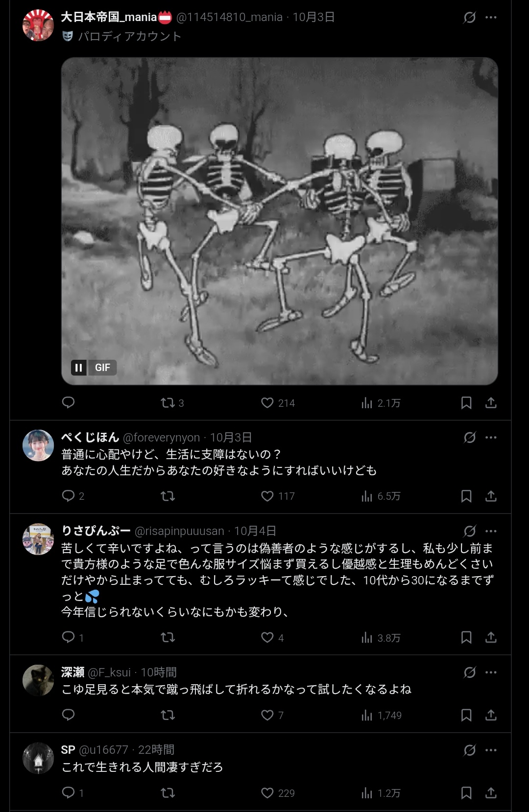Screen dimensions: 529x812
Task: Open @foreverynyon profile link
Action: pyautogui.click(x=161, y=438)
